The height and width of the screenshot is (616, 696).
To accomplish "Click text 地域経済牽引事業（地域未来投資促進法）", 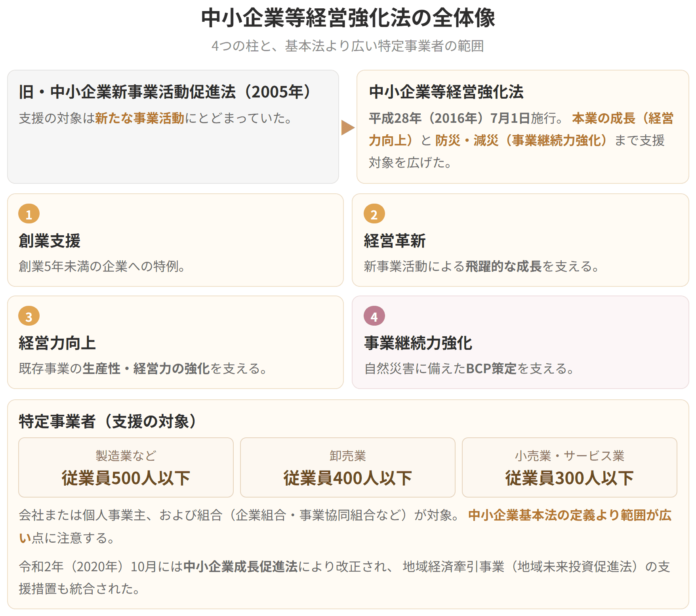I will [x=521, y=566].
